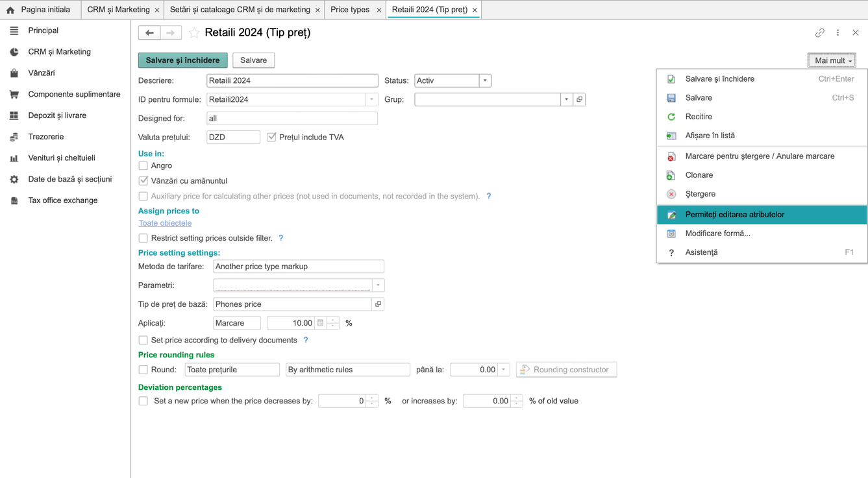Image resolution: width=868 pixels, height=478 pixels.
Task: Expand the Grup dropdown arrow
Action: [x=567, y=99]
